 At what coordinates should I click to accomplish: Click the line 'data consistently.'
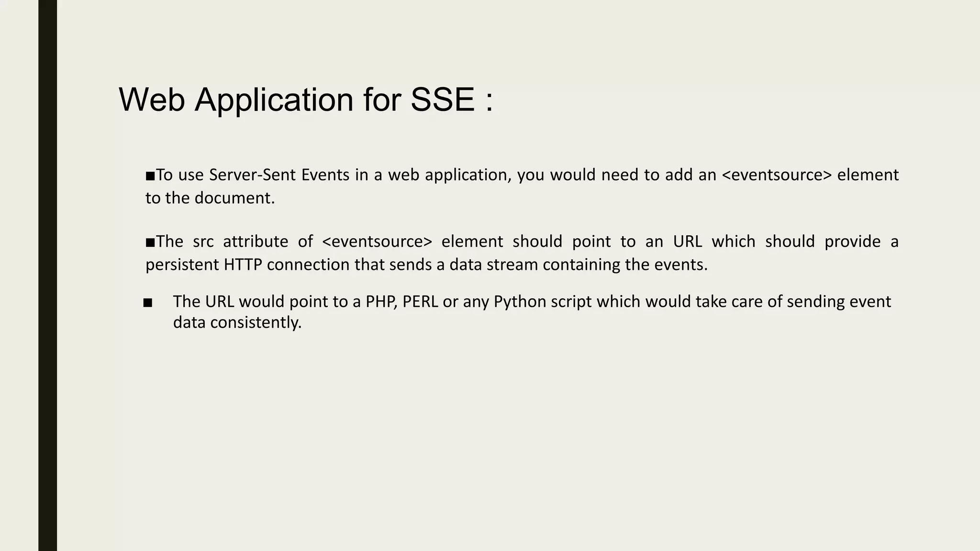(x=237, y=323)
